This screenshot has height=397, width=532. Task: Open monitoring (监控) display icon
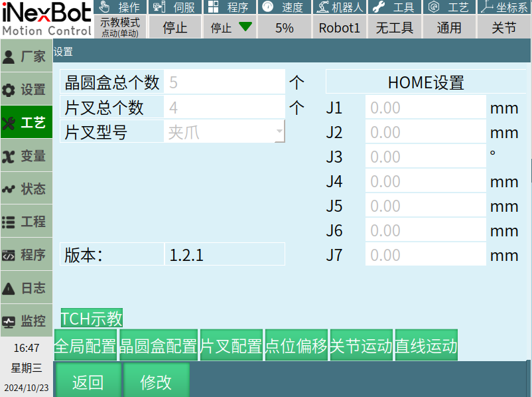(x=9, y=322)
